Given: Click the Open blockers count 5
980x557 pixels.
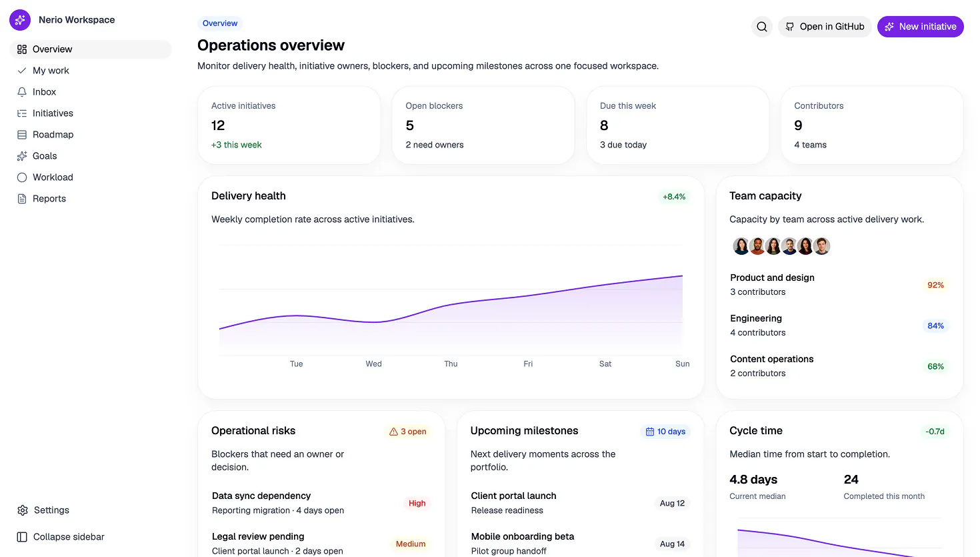Looking at the screenshot, I should point(410,125).
